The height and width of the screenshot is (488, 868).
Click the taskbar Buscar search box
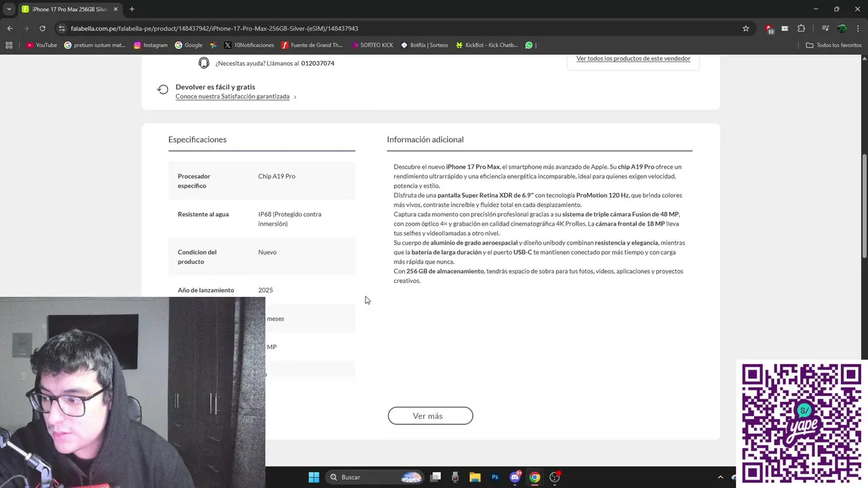[x=375, y=477]
